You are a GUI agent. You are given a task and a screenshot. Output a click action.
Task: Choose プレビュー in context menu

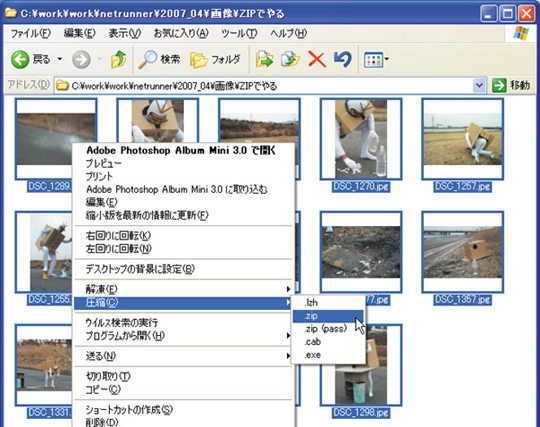click(103, 163)
